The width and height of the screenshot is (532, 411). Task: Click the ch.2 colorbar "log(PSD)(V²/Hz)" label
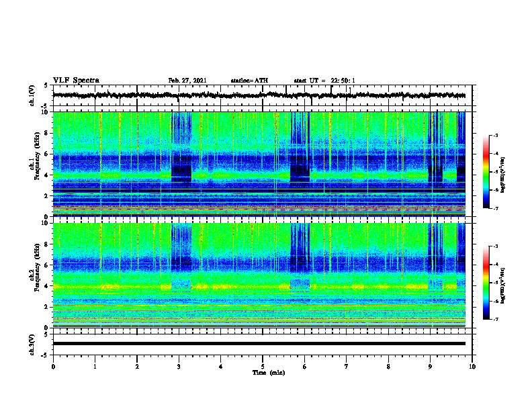coord(502,285)
